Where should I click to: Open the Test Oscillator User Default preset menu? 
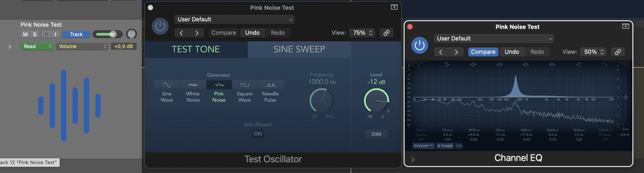pos(234,19)
